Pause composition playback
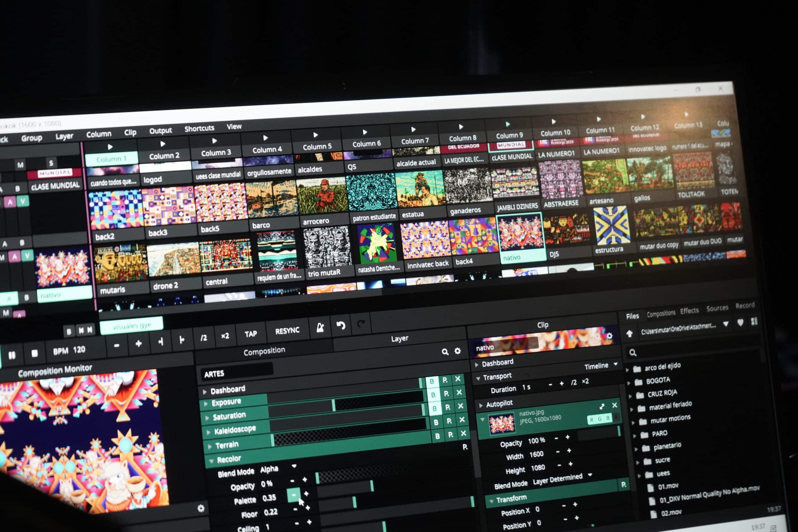The height and width of the screenshot is (532, 798). (x=12, y=355)
